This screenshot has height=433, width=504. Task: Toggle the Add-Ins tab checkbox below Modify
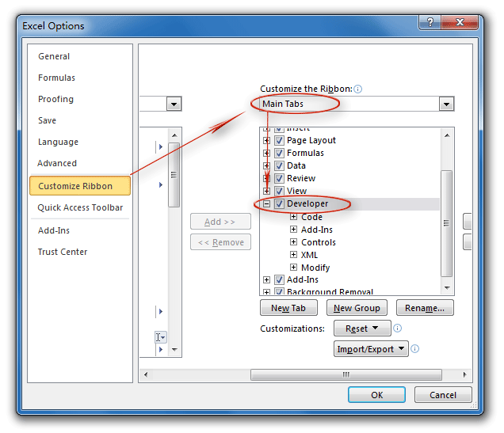(279, 279)
